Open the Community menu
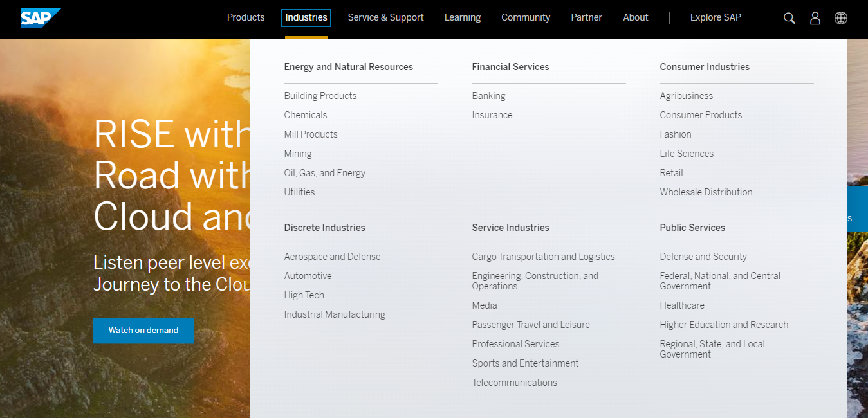 tap(526, 17)
